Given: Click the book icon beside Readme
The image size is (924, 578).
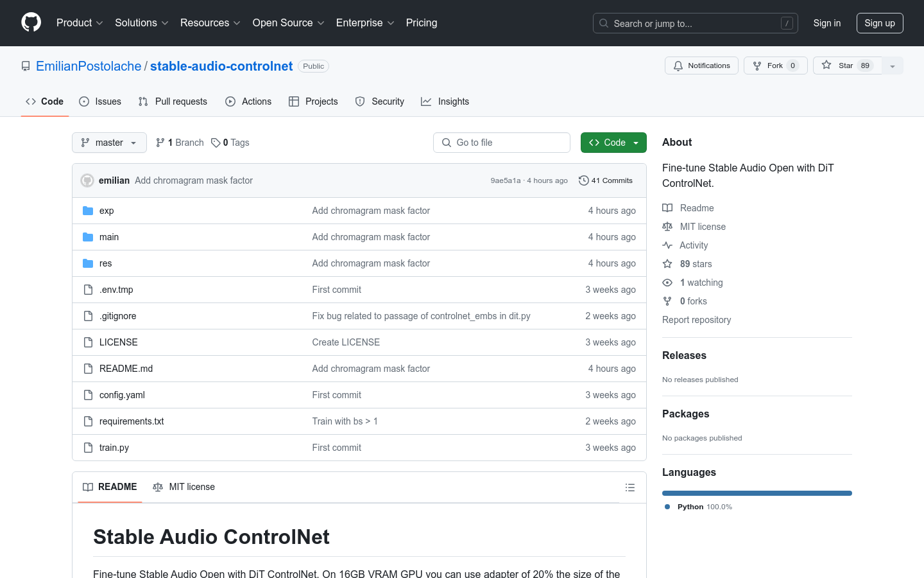Looking at the screenshot, I should coord(667,208).
